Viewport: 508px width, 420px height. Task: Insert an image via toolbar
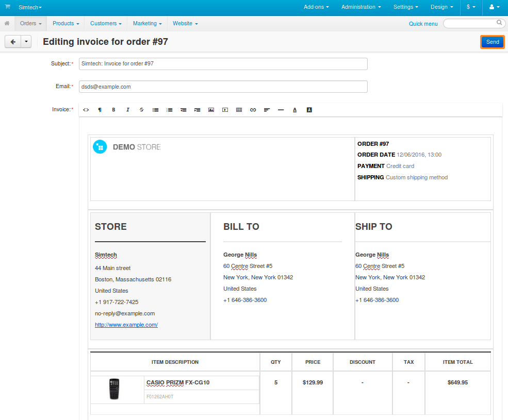point(211,110)
